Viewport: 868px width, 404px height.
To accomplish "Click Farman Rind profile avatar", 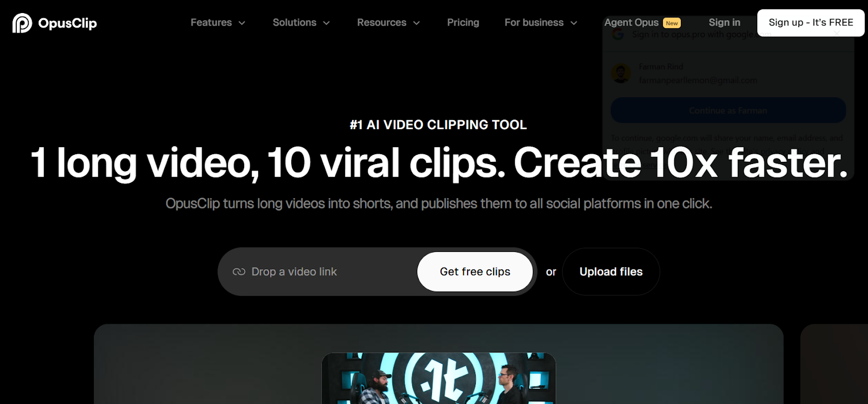I will point(621,73).
